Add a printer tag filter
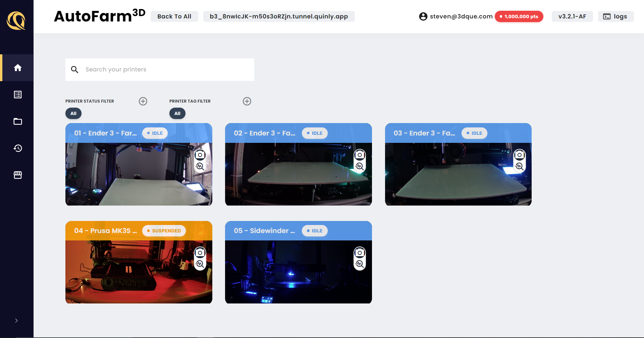This screenshot has height=338, width=644. 247,101
